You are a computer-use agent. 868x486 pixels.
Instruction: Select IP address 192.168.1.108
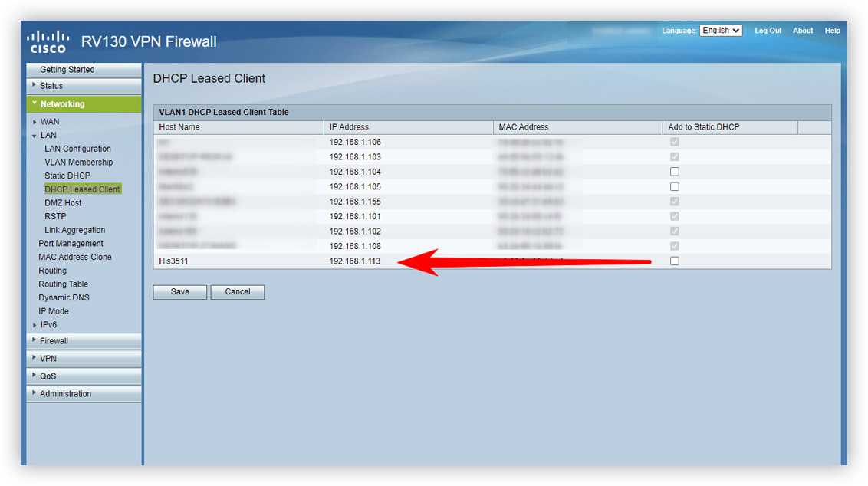point(355,246)
